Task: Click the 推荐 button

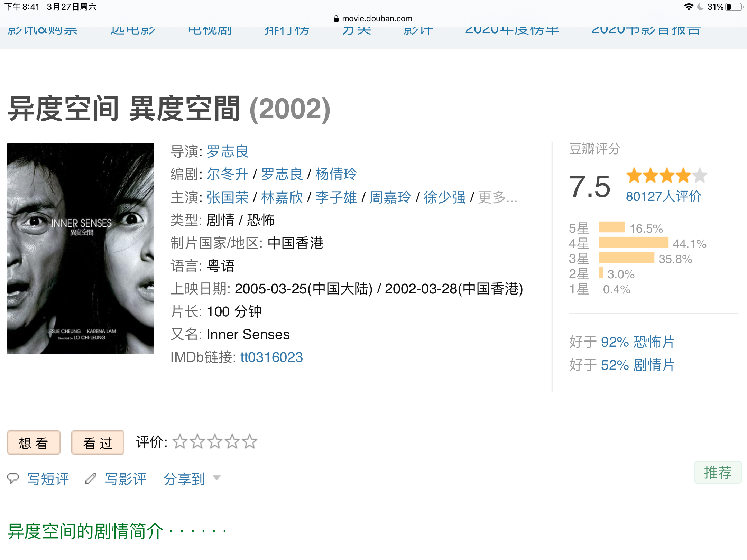Action: (x=718, y=472)
